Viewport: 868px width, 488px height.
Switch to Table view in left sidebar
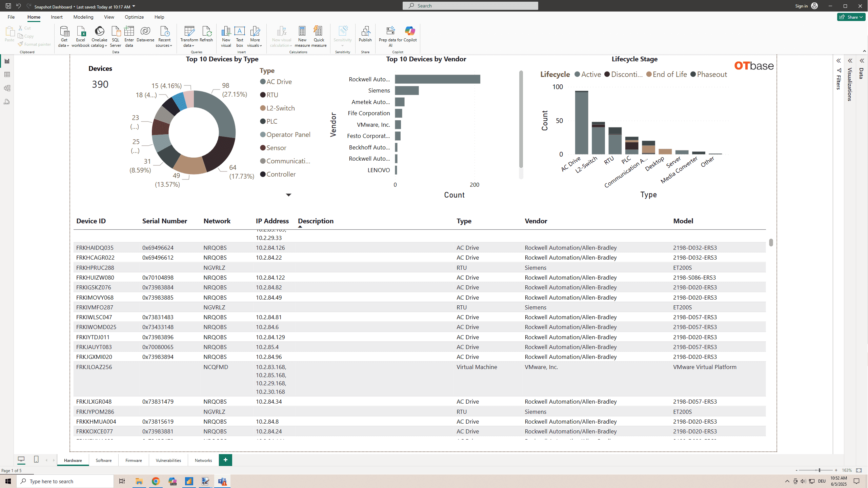coord(7,75)
